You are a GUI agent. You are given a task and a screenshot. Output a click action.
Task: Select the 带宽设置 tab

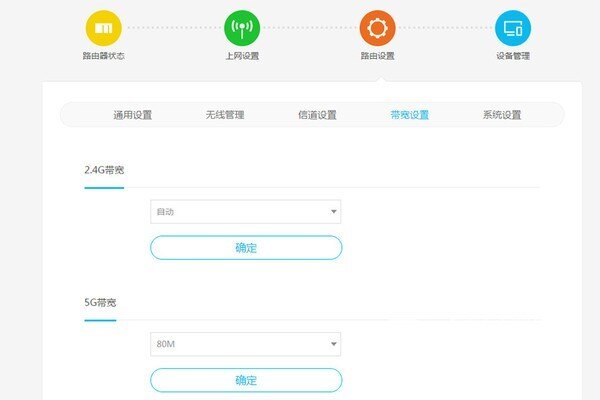pos(409,115)
